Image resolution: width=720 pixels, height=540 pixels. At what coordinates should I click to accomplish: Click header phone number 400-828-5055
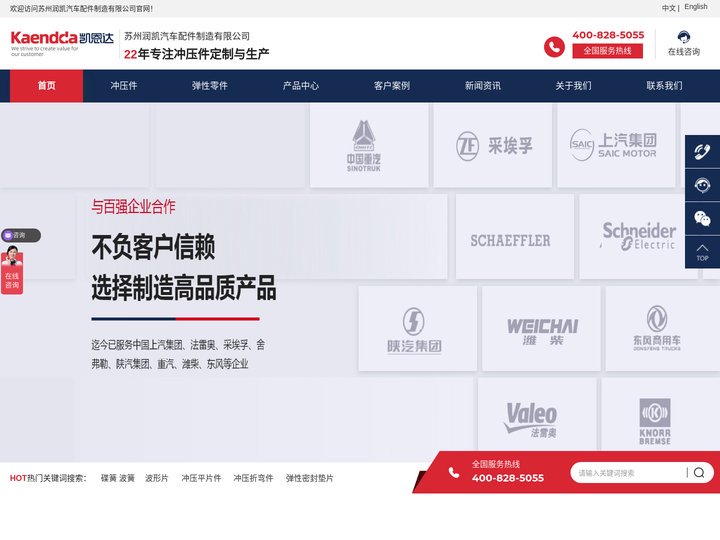(608, 35)
